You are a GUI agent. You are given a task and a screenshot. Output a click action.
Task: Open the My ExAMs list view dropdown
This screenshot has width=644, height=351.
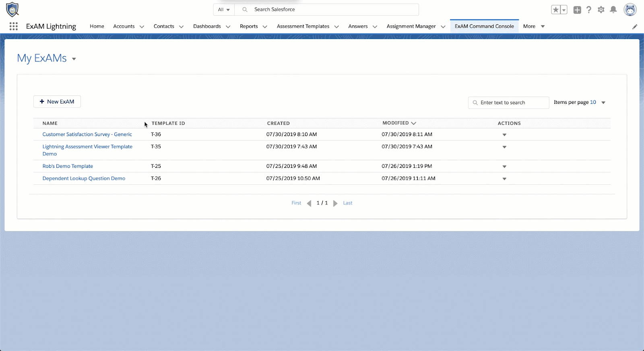pos(74,59)
